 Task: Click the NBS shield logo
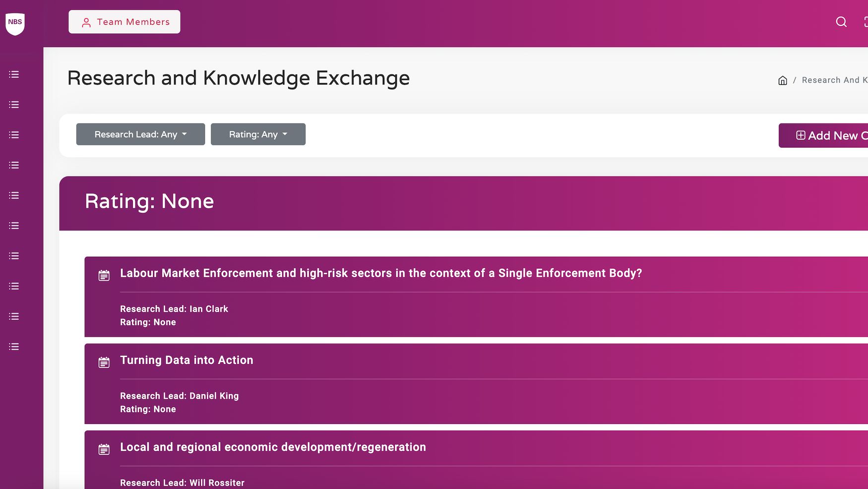pyautogui.click(x=15, y=23)
